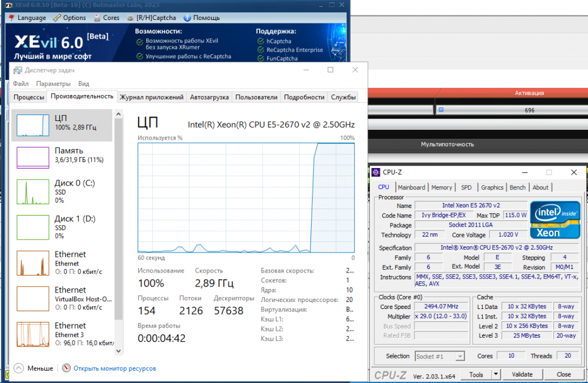Open the Параметры menu in Task Manager
Screen dimensions: 588x383
54,83
